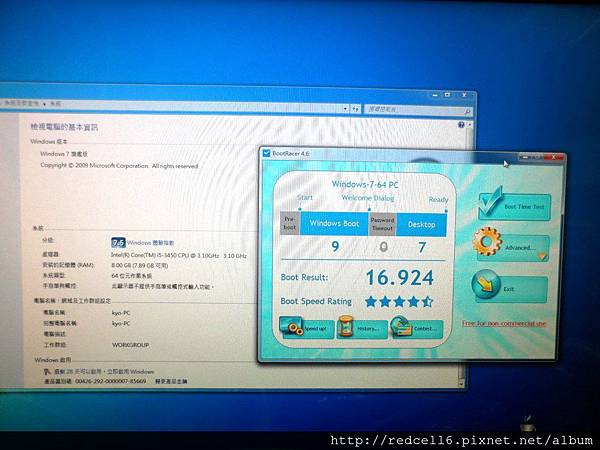Viewport: 600px width, 450px height.
Task: Select the Desktop timeline segment
Action: (x=421, y=225)
